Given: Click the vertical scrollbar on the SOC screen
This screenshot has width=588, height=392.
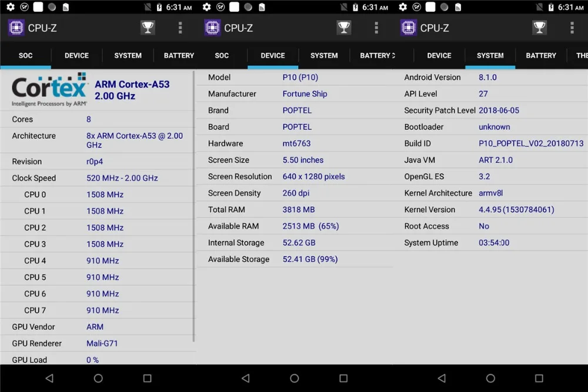Looking at the screenshot, I should tap(193, 206).
